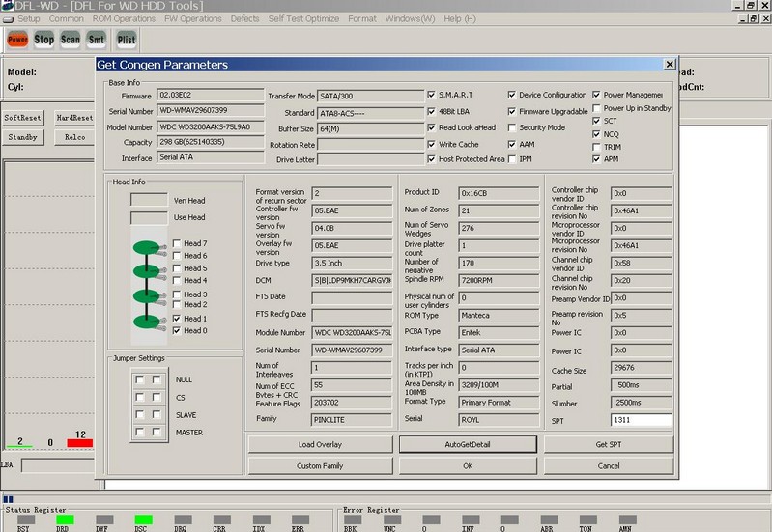Open the FW Operations menu
This screenshot has height=532, width=772.
[193, 18]
